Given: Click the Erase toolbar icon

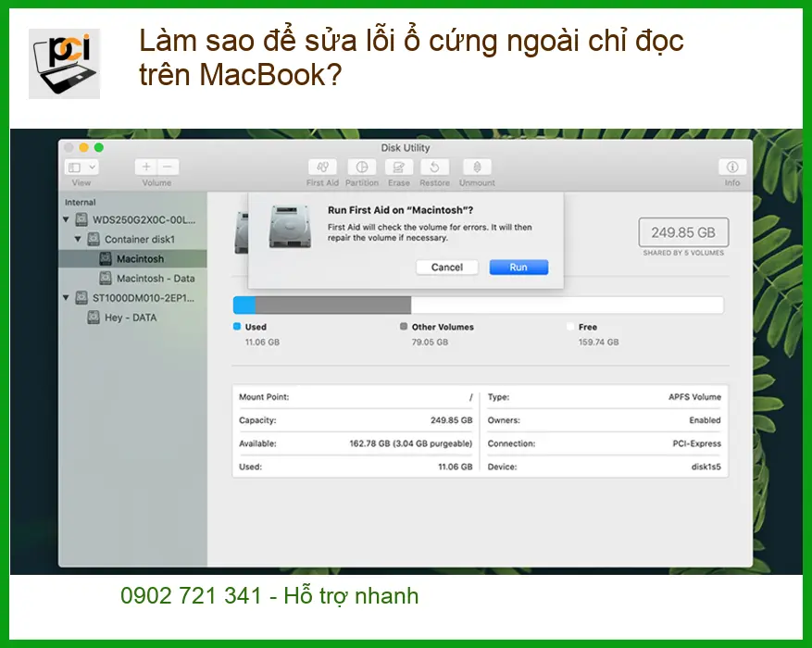Looking at the screenshot, I should click(399, 168).
